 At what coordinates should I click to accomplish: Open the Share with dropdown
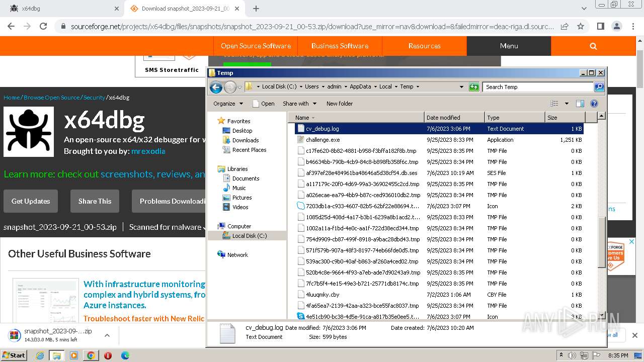(300, 104)
